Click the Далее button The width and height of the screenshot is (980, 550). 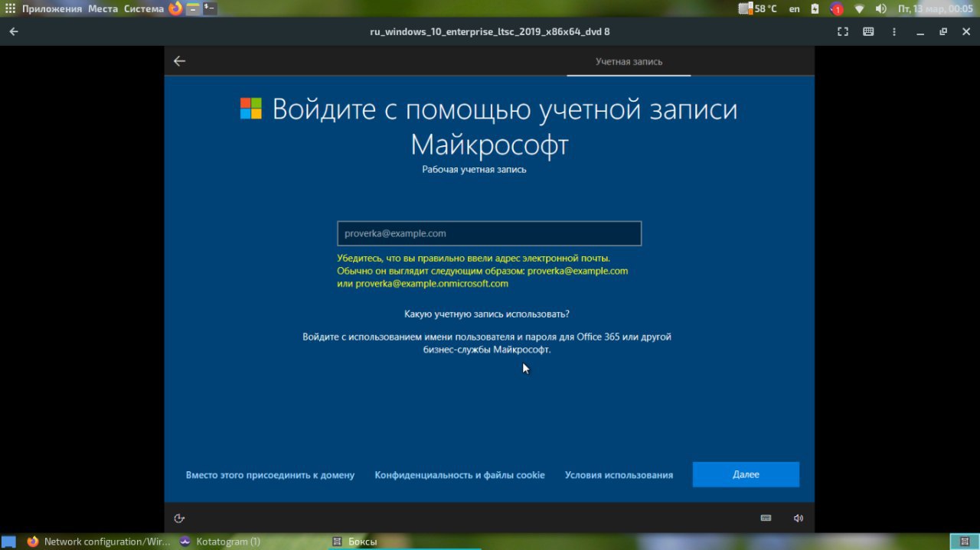pyautogui.click(x=746, y=474)
